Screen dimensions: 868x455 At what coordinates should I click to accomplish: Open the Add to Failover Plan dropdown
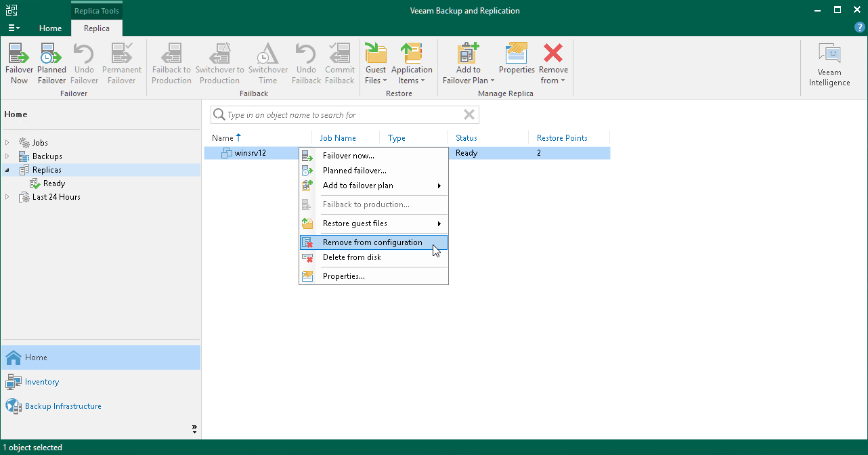tap(469, 64)
